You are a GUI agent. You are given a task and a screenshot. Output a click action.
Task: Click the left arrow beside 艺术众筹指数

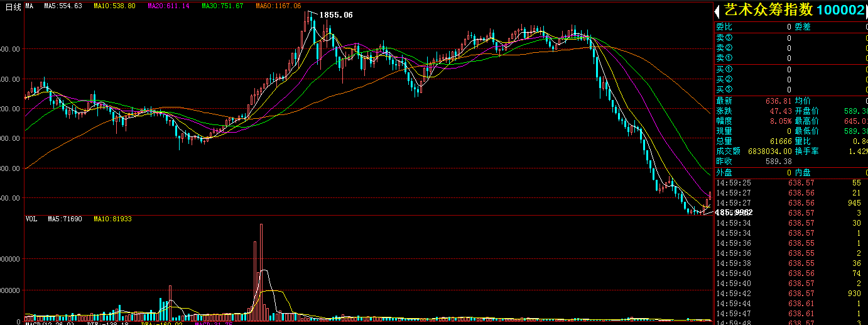(717, 11)
